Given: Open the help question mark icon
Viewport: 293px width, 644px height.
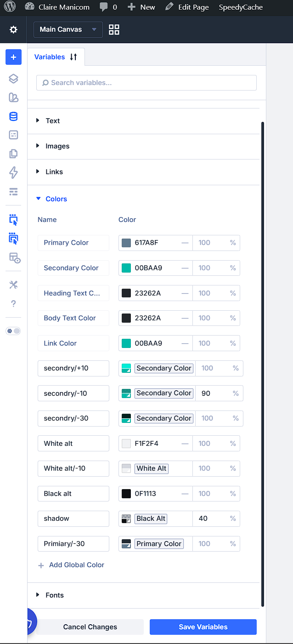Looking at the screenshot, I should pos(13,303).
